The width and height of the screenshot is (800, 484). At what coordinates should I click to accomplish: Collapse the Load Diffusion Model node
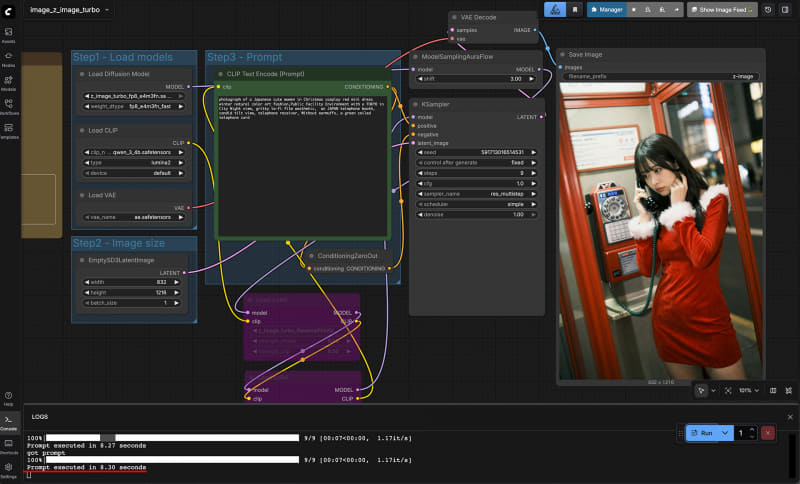click(x=82, y=74)
